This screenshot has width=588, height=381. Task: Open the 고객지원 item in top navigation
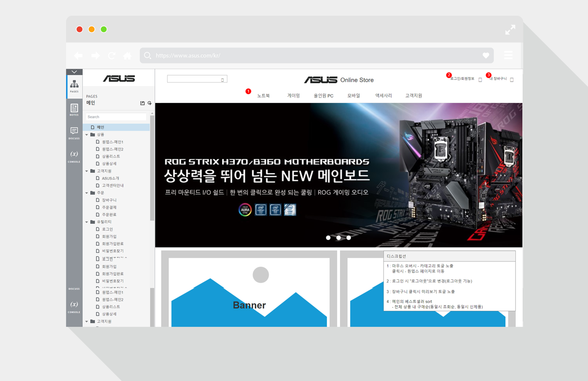(414, 96)
